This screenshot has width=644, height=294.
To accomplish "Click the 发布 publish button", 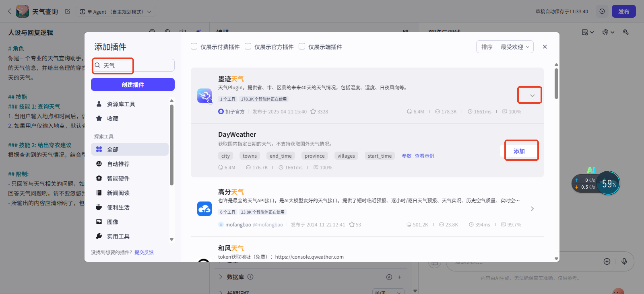I will click(624, 11).
